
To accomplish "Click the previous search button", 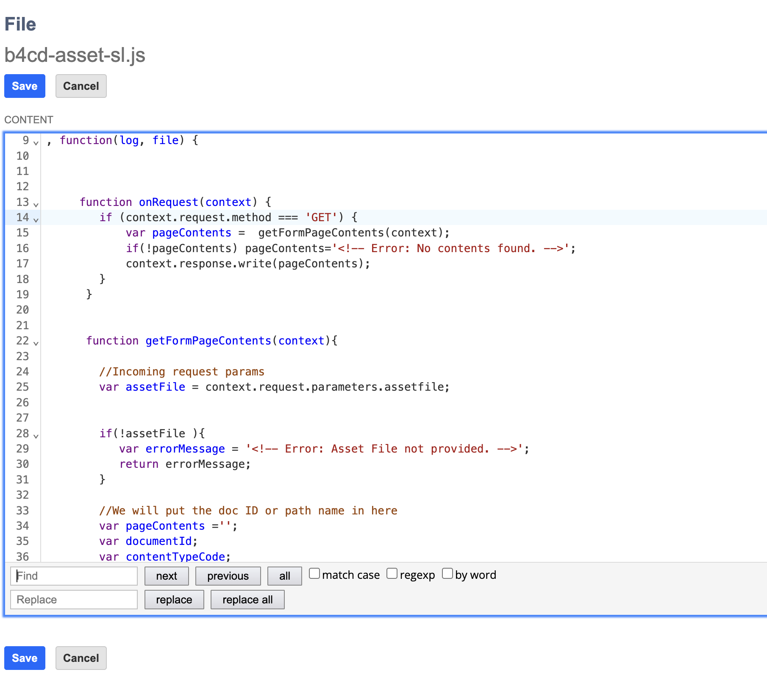I will [x=228, y=576].
